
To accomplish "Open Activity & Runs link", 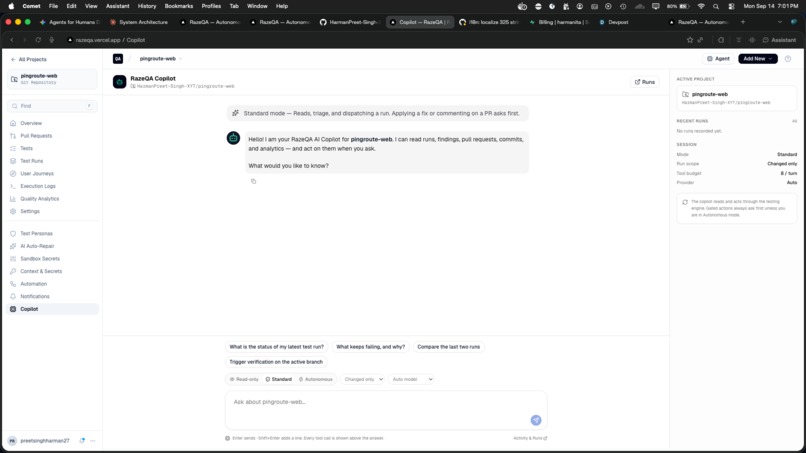I will (x=530, y=438).
